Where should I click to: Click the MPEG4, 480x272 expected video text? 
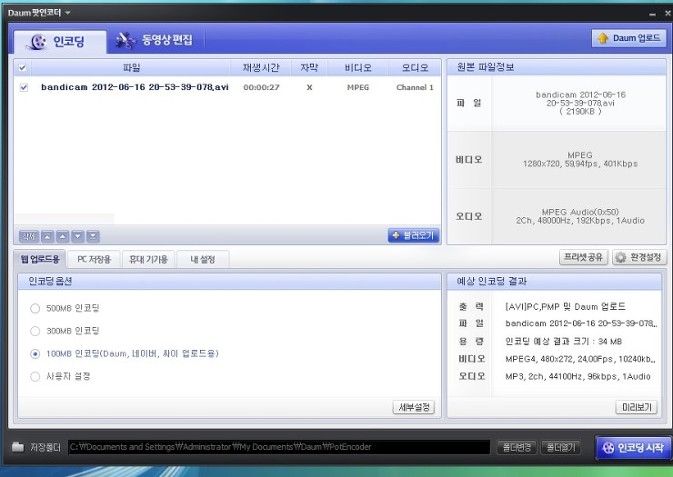point(580,359)
